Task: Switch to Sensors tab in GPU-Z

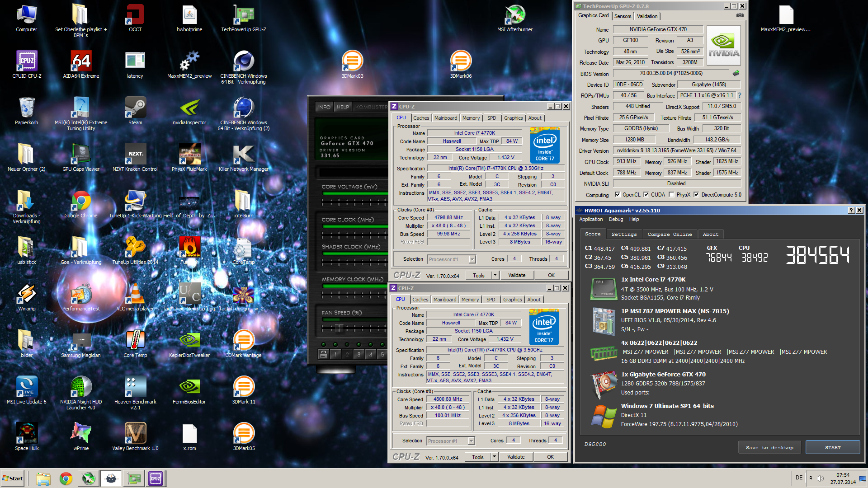Action: pyautogui.click(x=623, y=16)
